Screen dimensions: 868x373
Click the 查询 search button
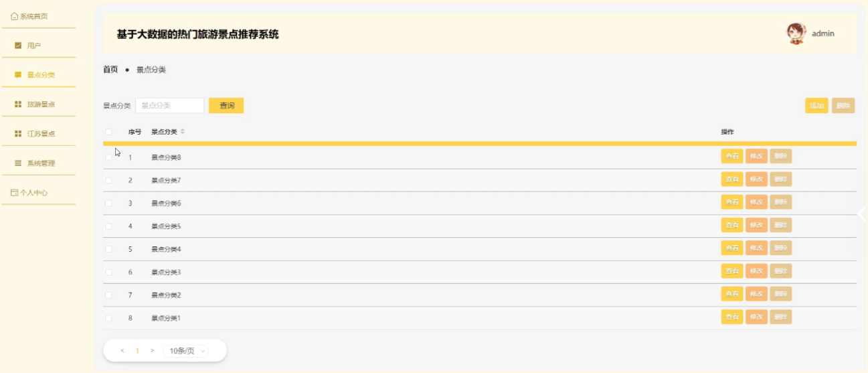click(x=226, y=106)
